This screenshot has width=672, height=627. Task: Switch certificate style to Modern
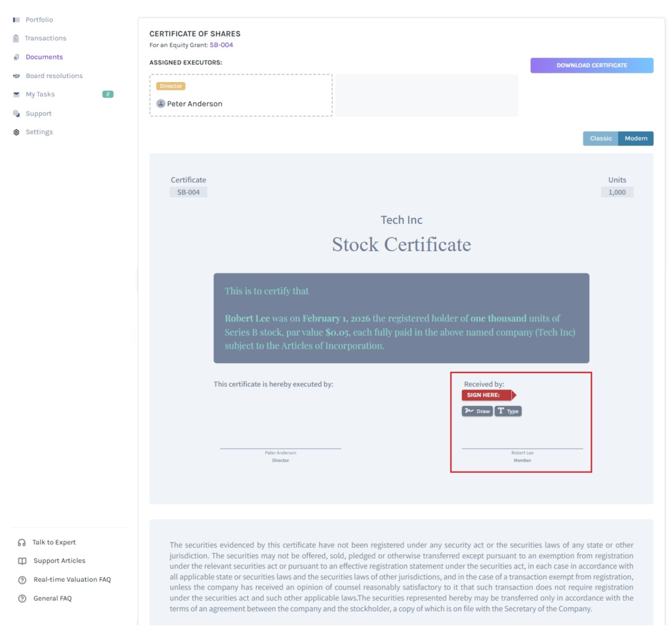[x=636, y=138]
